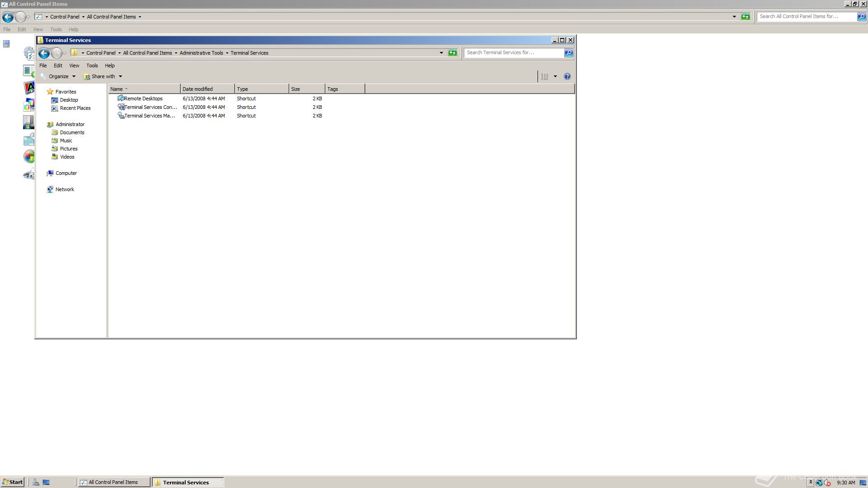
Task: Click the Control Panel icon in background address bar
Action: coord(38,17)
